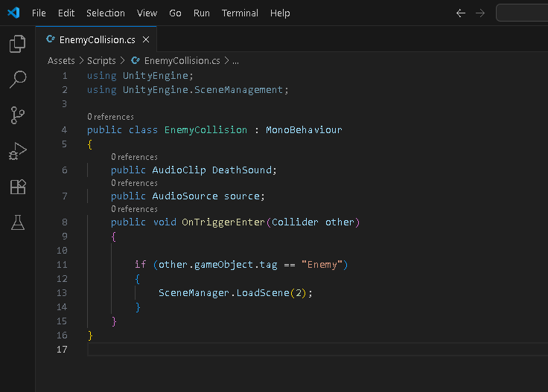This screenshot has height=392, width=548.
Task: Expand the breadcrumb ellipsis symbol list
Action: (235, 61)
